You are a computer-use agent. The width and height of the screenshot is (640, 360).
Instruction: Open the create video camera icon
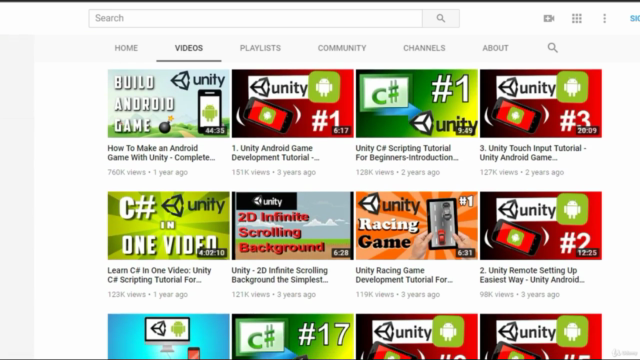tap(549, 18)
